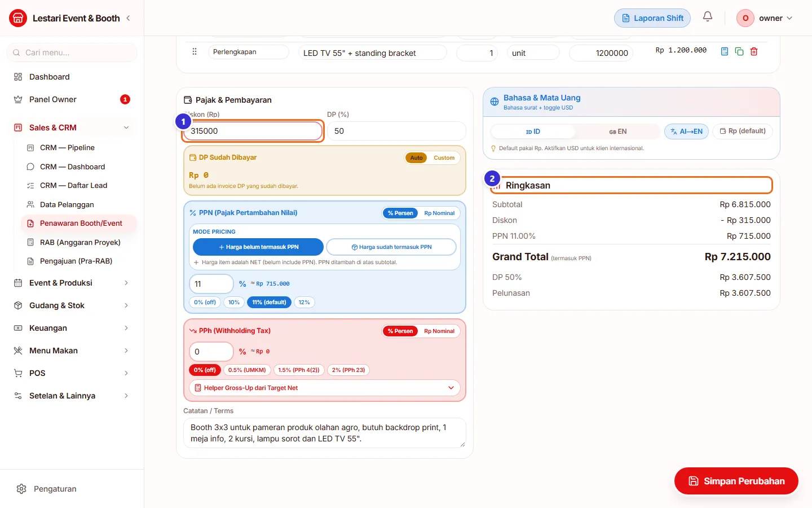Click the POS cart icon
Screen dimensions: 812x508
(x=18, y=373)
